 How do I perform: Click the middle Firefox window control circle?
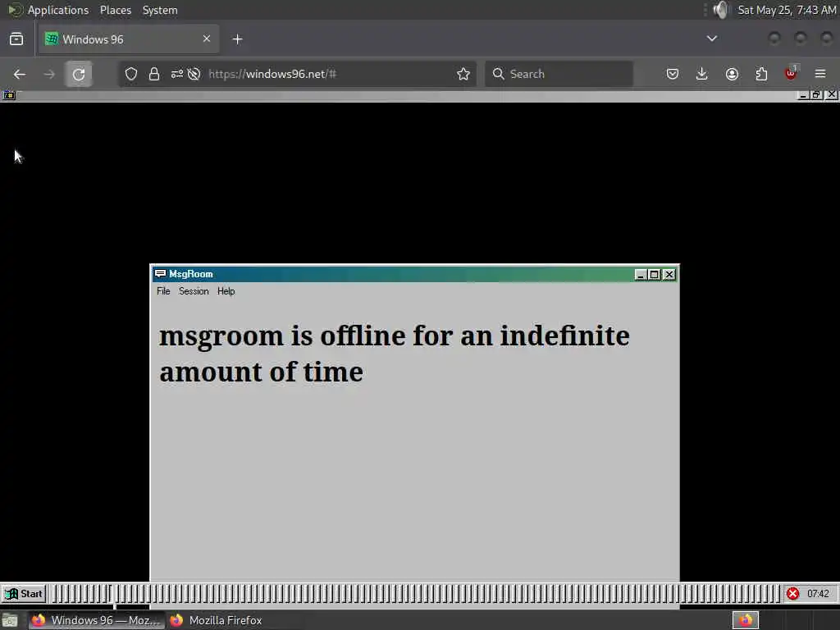(x=801, y=38)
